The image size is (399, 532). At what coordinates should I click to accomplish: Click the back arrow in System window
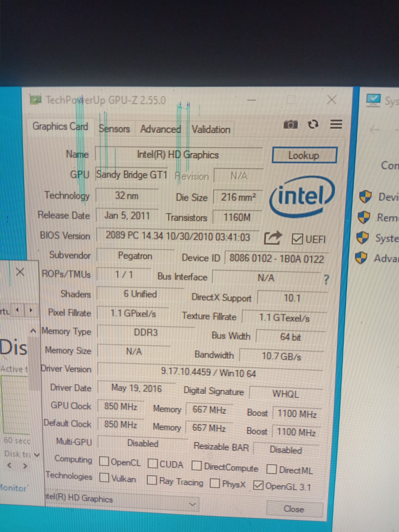[x=375, y=130]
